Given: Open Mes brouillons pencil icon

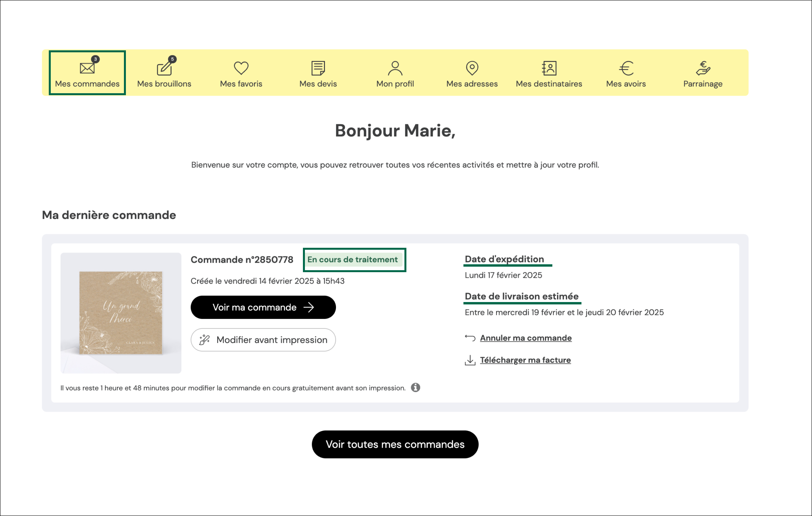Looking at the screenshot, I should (x=164, y=68).
